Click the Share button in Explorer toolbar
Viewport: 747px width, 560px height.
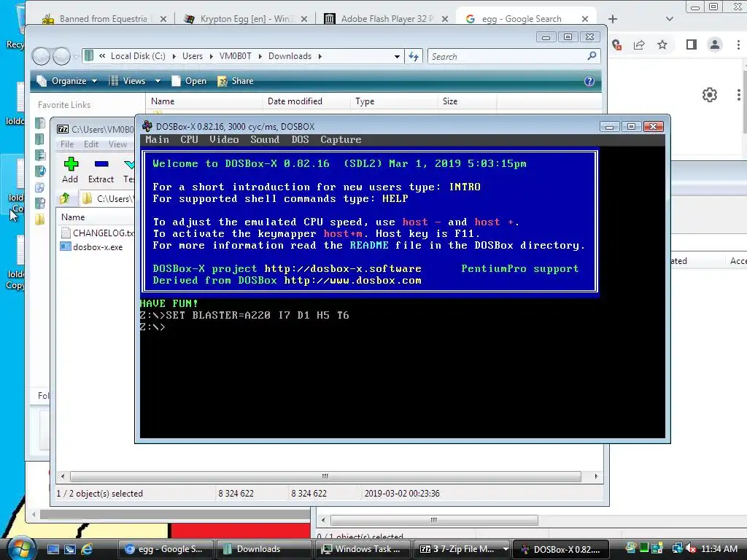[x=236, y=81]
